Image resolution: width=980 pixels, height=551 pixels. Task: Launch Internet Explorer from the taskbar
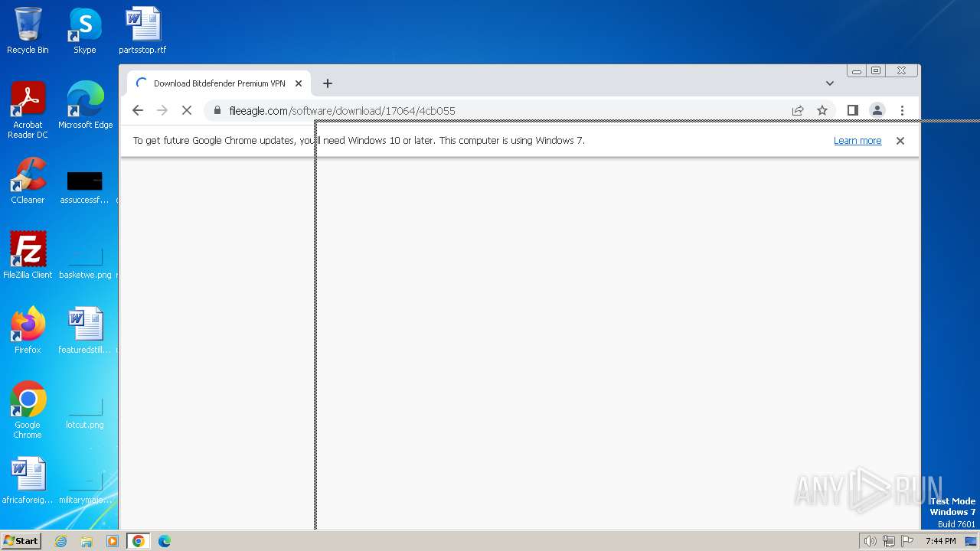pyautogui.click(x=61, y=541)
